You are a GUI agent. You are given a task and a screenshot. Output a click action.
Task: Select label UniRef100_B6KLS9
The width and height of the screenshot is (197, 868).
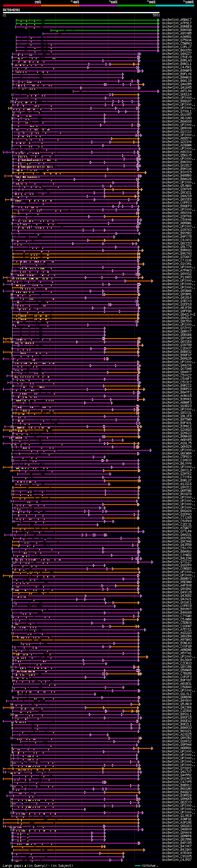177,81
